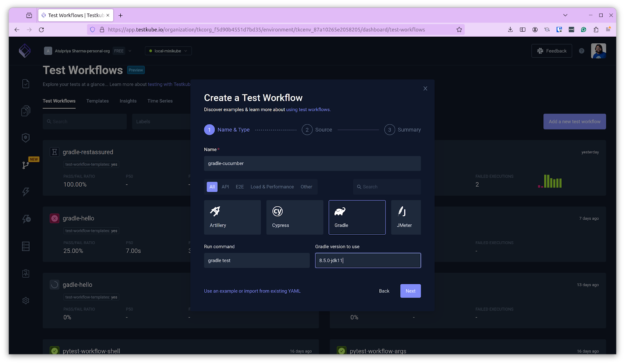Image resolution: width=625 pixels, height=364 pixels.
Task: Click step 1 Name & Type indicator
Action: (227, 130)
